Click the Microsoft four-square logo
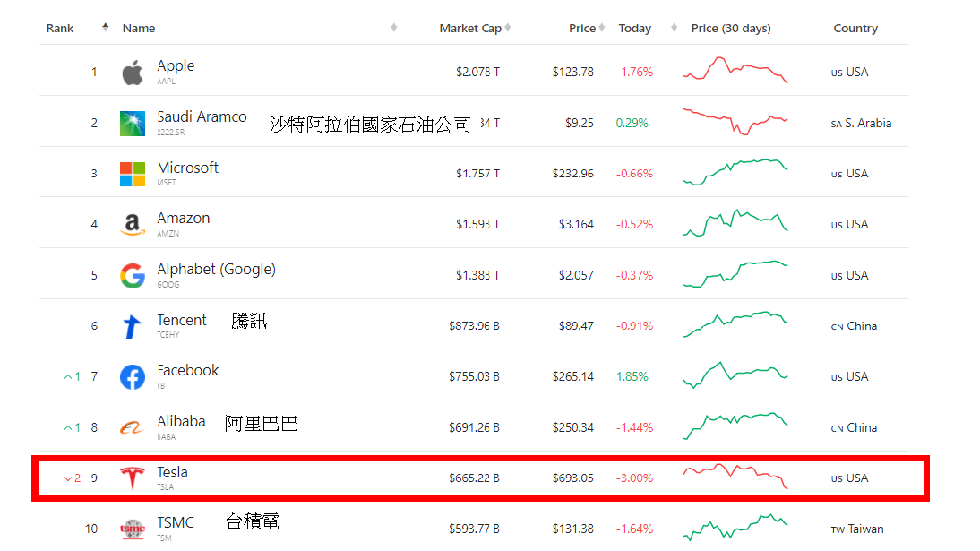This screenshot has width=980, height=551. [132, 174]
